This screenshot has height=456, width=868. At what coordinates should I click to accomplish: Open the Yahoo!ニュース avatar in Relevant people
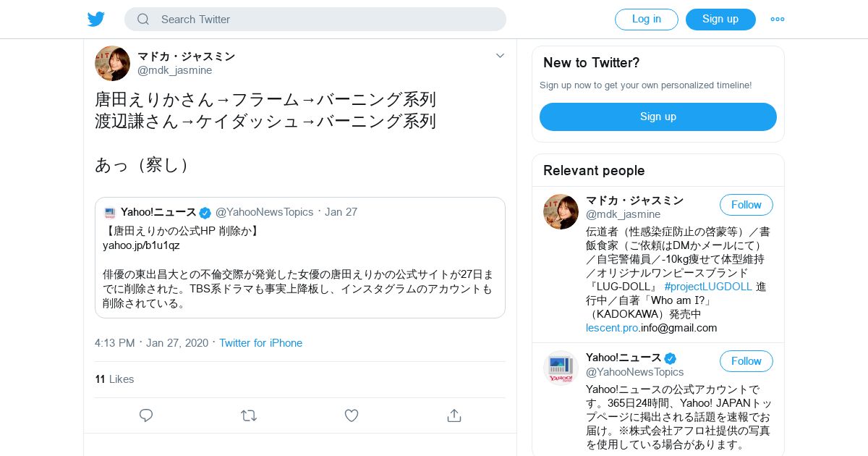pyautogui.click(x=561, y=368)
